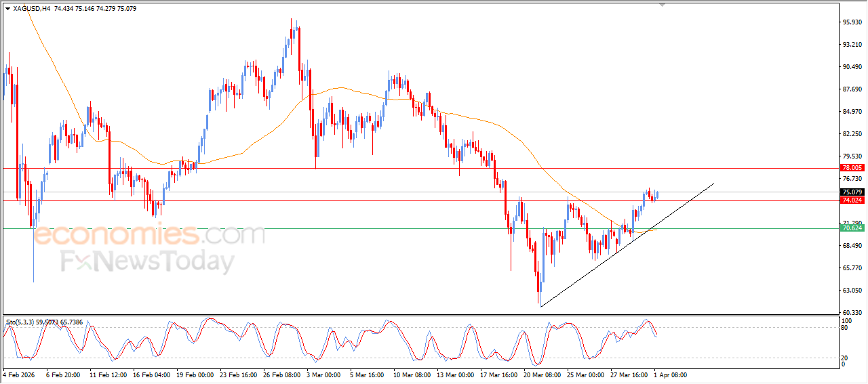This screenshot has height=384, width=868.
Task: Select the XAGUSD,H4 symbol title text
Action: point(31,9)
